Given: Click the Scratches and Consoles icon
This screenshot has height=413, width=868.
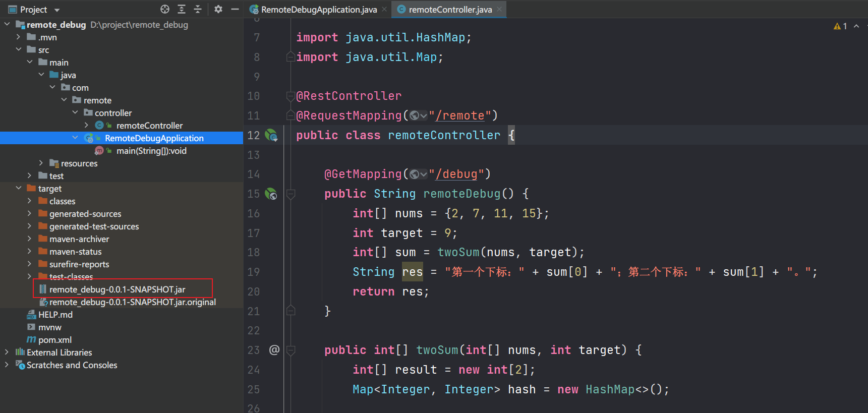Looking at the screenshot, I should [20, 365].
